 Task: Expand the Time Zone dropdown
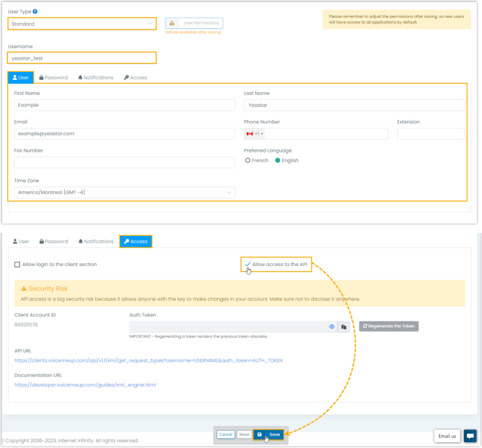[124, 193]
